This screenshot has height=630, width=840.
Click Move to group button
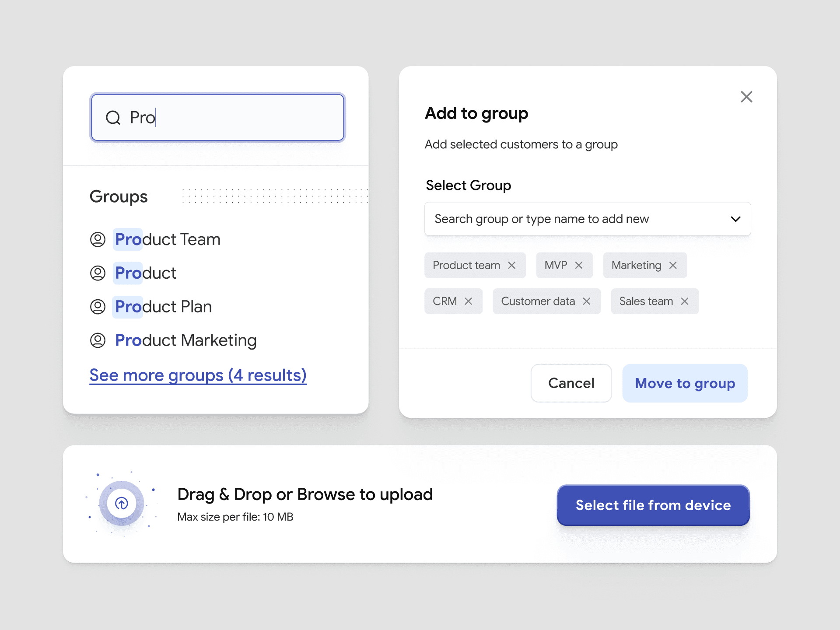click(x=685, y=383)
